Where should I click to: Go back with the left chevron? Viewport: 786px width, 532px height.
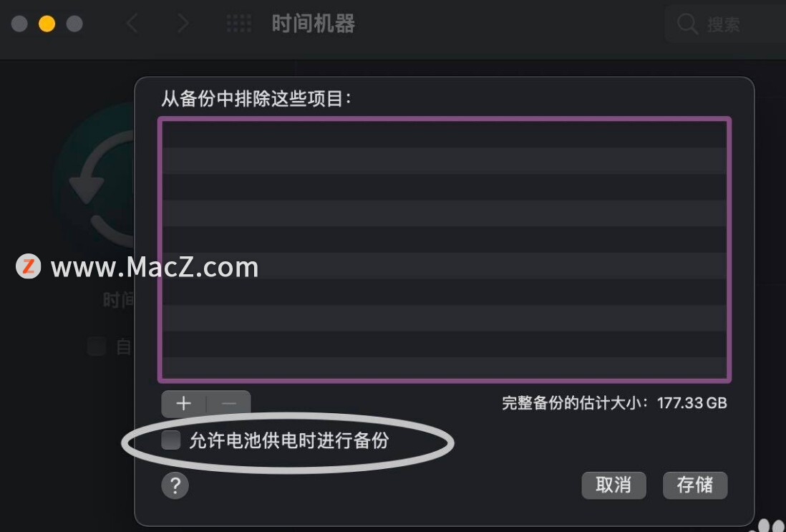tap(132, 24)
